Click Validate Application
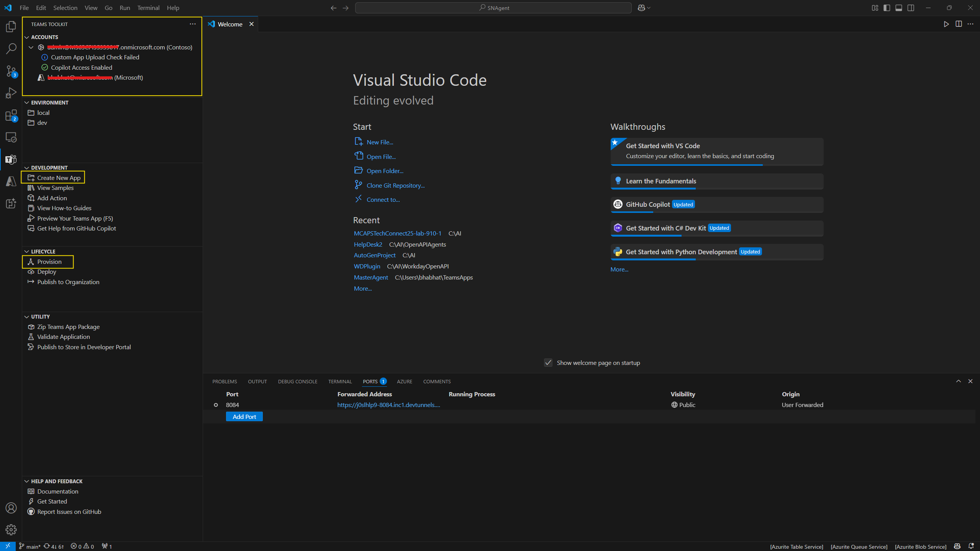Screen dimensions: 980x551 [x=63, y=337]
